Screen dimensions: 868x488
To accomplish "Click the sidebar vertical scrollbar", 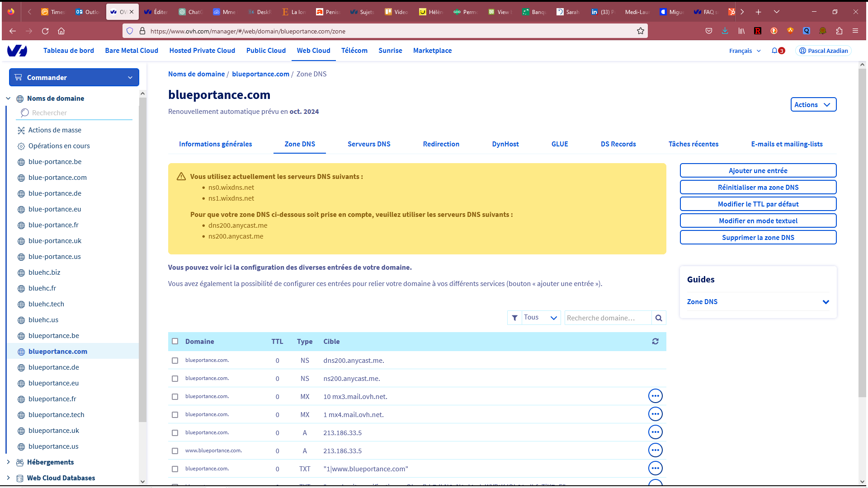I will pyautogui.click(x=142, y=260).
